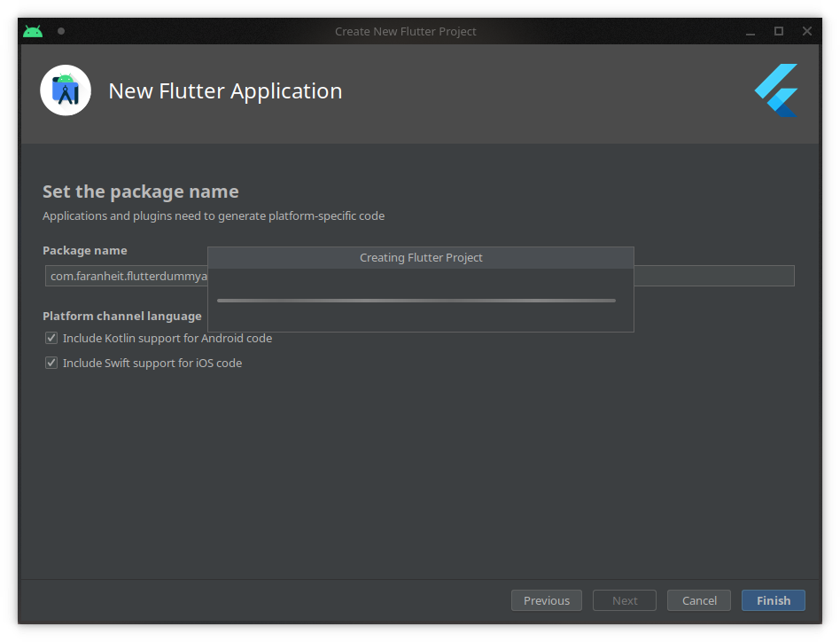840x642 pixels.
Task: Click Finish to create the project
Action: [774, 600]
